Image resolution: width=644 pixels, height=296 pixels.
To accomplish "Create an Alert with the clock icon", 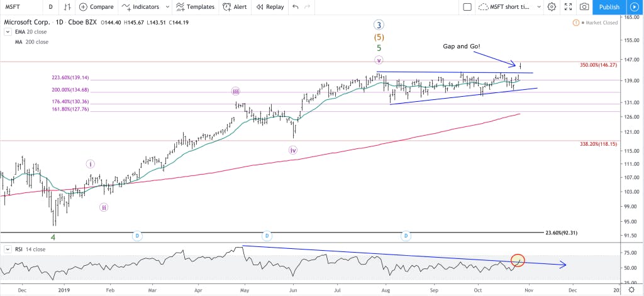I will pyautogui.click(x=235, y=7).
